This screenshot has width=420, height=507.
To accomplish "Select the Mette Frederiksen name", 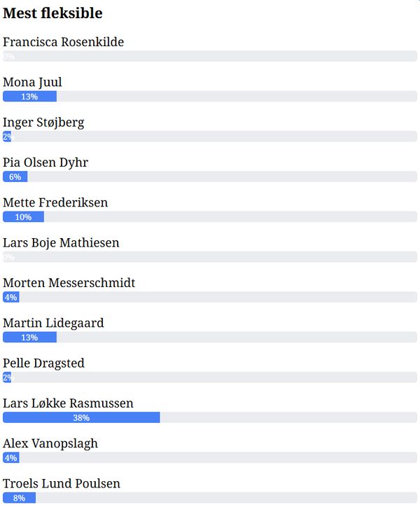I will tap(55, 202).
